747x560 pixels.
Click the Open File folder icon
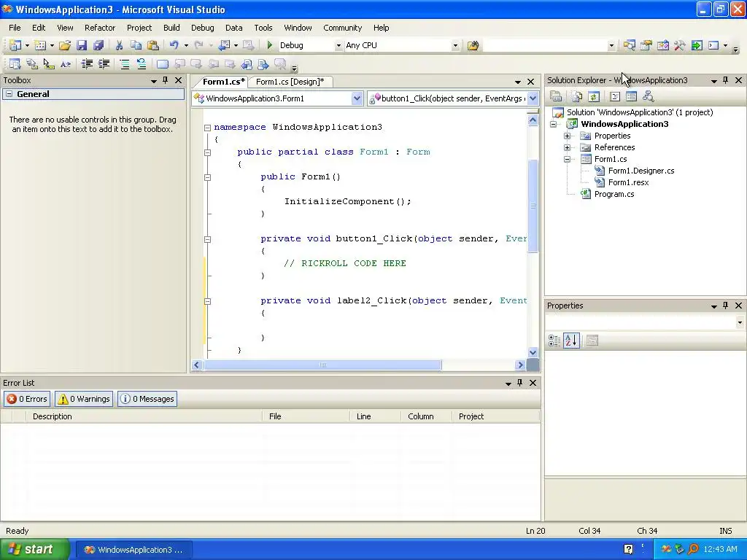tap(65, 45)
